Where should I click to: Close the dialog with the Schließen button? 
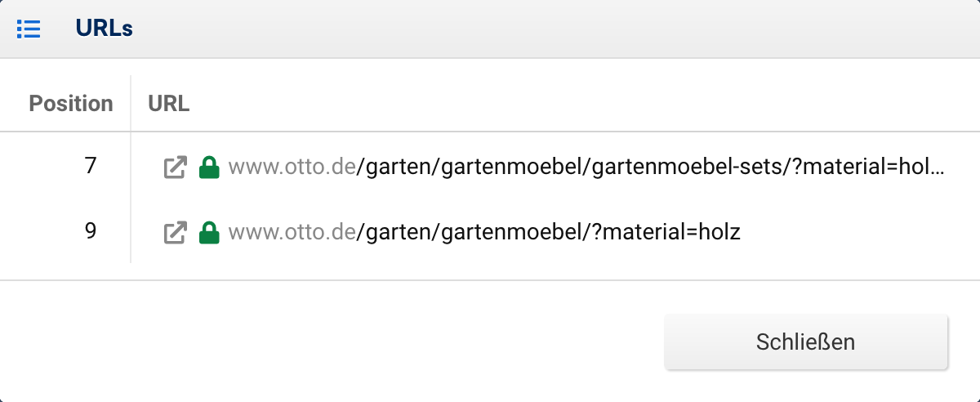point(805,342)
